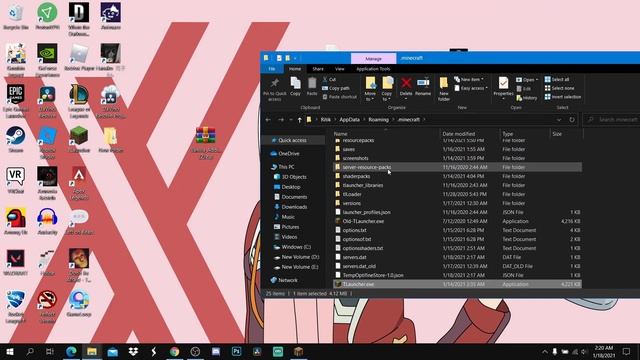Screen dimensions: 640x360
Task: Open Microsoft Edge from the taskbar
Action: 71,351
